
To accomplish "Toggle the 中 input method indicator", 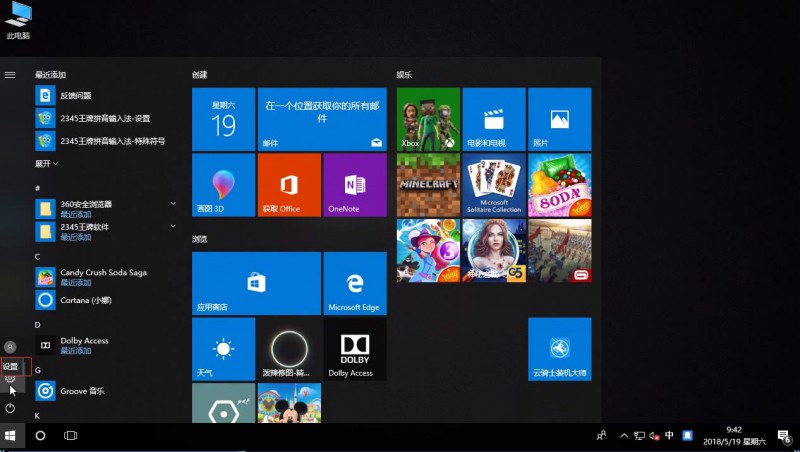I will pos(669,435).
